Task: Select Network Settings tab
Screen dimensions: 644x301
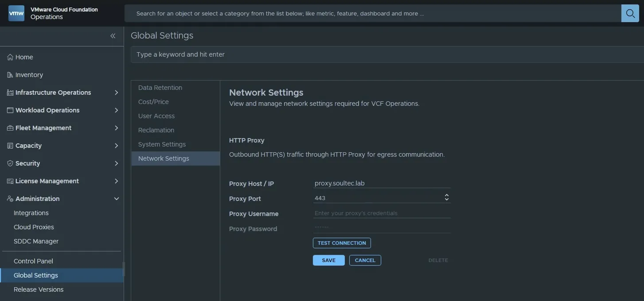Action: pyautogui.click(x=176, y=158)
